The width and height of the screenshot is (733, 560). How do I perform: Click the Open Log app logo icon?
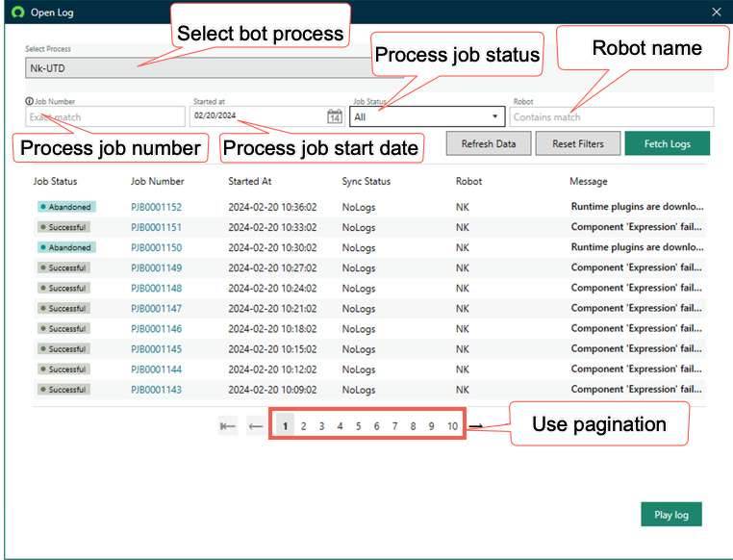click(x=17, y=13)
